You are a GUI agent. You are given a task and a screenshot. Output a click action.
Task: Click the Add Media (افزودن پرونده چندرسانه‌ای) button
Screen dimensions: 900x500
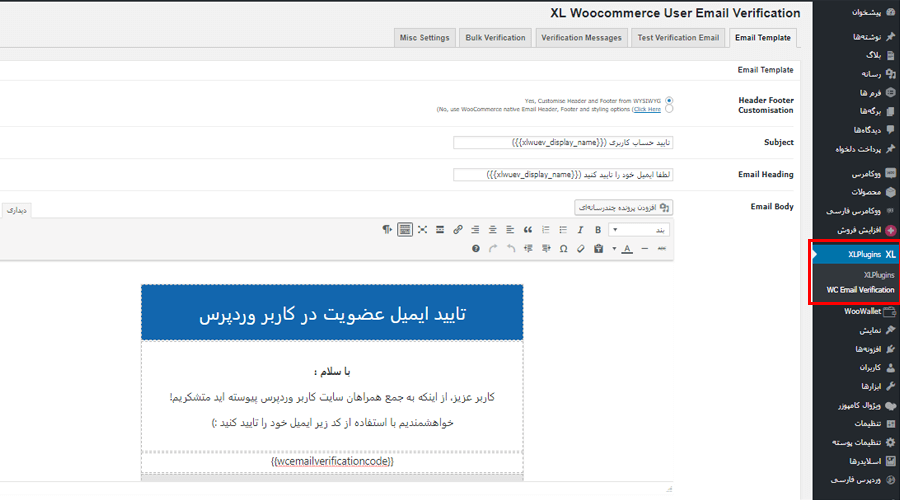tap(623, 207)
